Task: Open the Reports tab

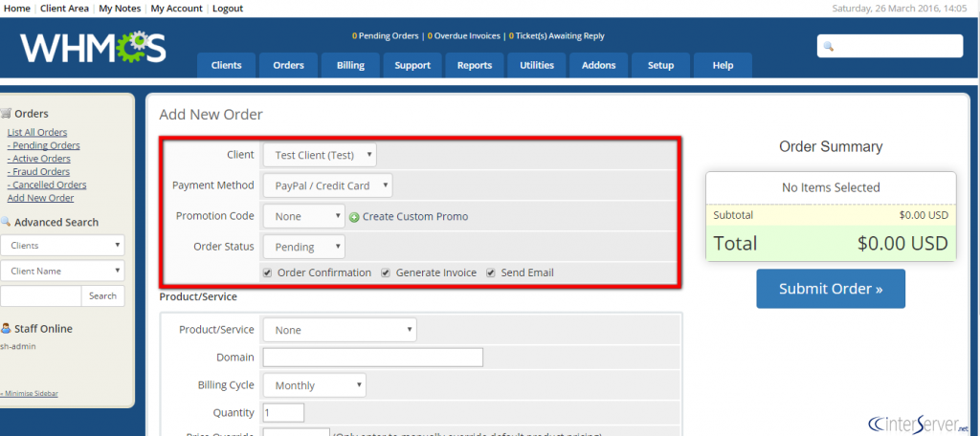Action: tap(475, 65)
